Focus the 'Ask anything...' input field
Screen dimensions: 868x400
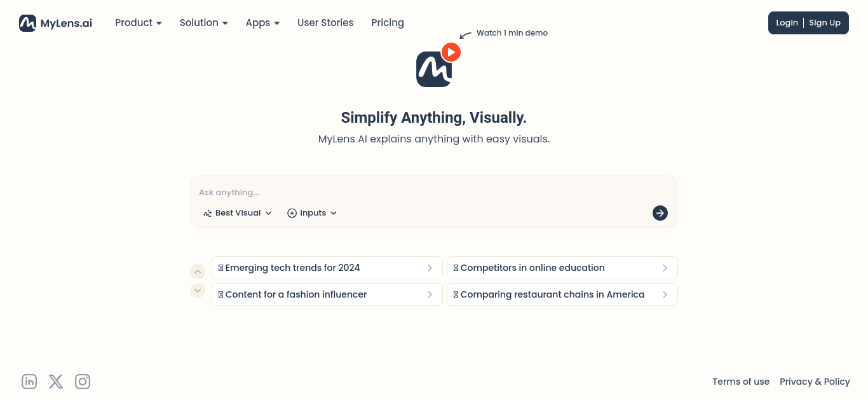point(433,193)
